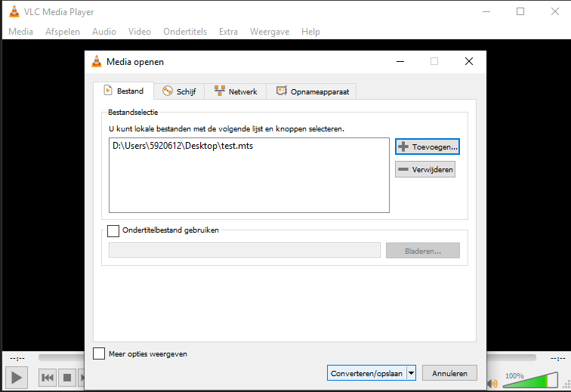The height and width of the screenshot is (392, 571).
Task: Switch to the Bestand tab
Action: point(123,91)
